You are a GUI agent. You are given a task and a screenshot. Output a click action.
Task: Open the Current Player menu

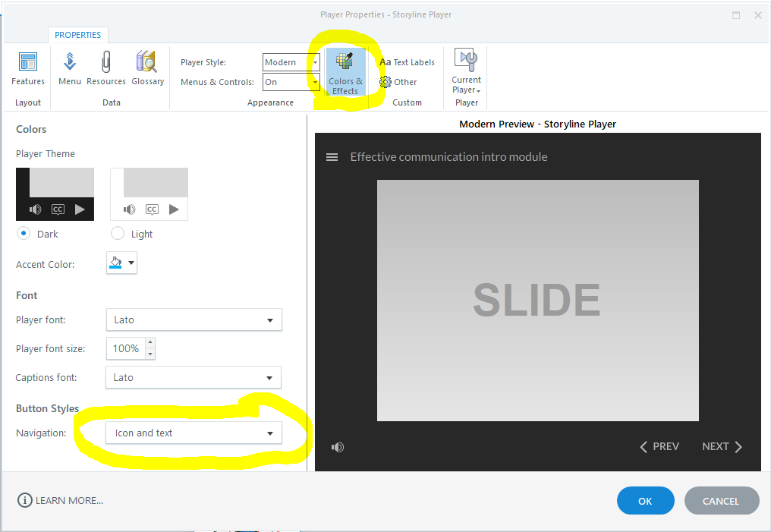(466, 71)
